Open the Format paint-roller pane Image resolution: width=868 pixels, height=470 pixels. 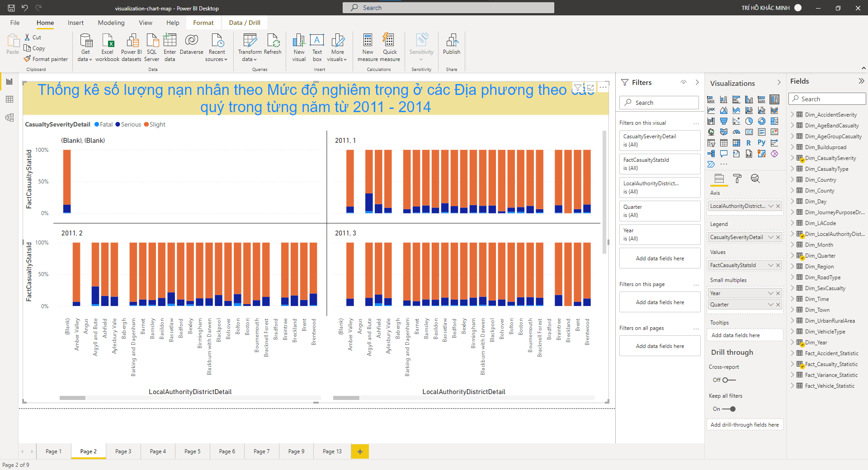pyautogui.click(x=737, y=179)
